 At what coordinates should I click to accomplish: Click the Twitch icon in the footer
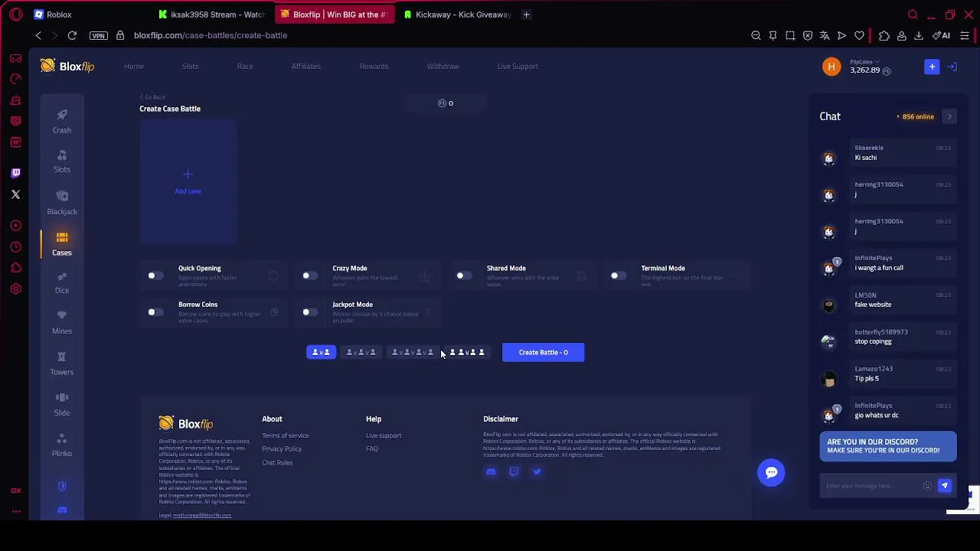[514, 471]
